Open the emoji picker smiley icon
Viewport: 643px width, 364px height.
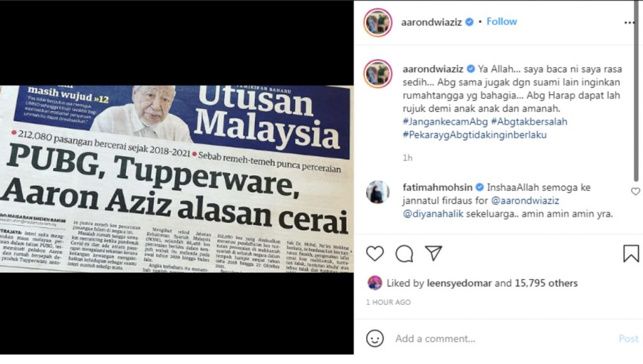(375, 339)
